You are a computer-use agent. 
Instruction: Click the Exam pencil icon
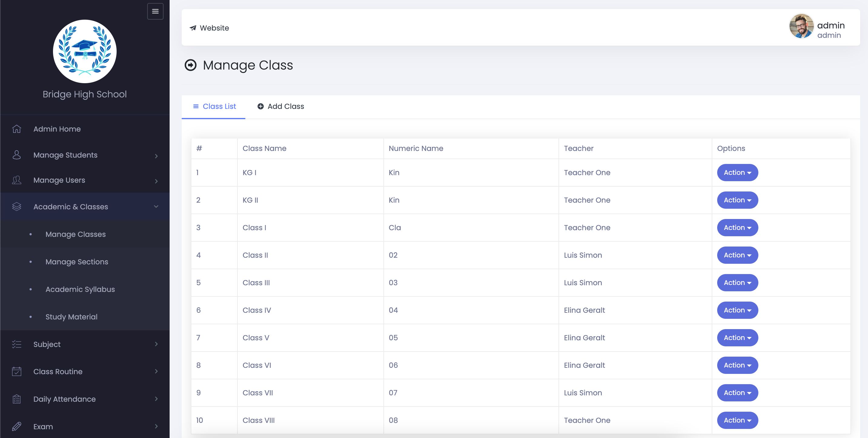tap(17, 427)
